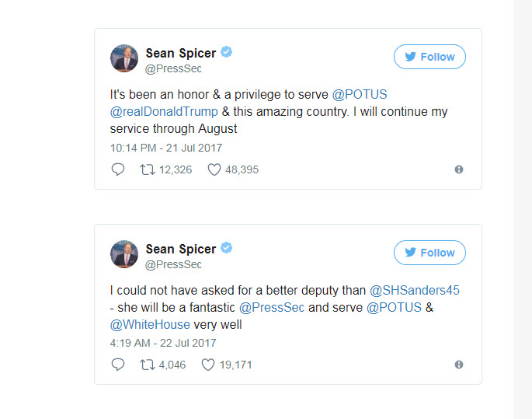Click the @PressSec mention in second tweet body
The height and width of the screenshot is (419, 532).
[272, 307]
